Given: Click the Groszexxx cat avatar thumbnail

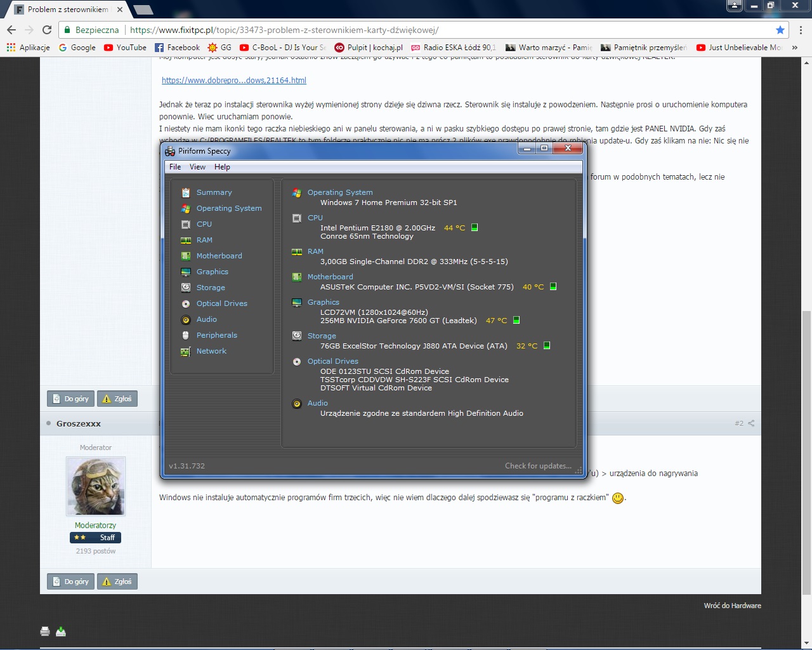Looking at the screenshot, I should [x=96, y=486].
